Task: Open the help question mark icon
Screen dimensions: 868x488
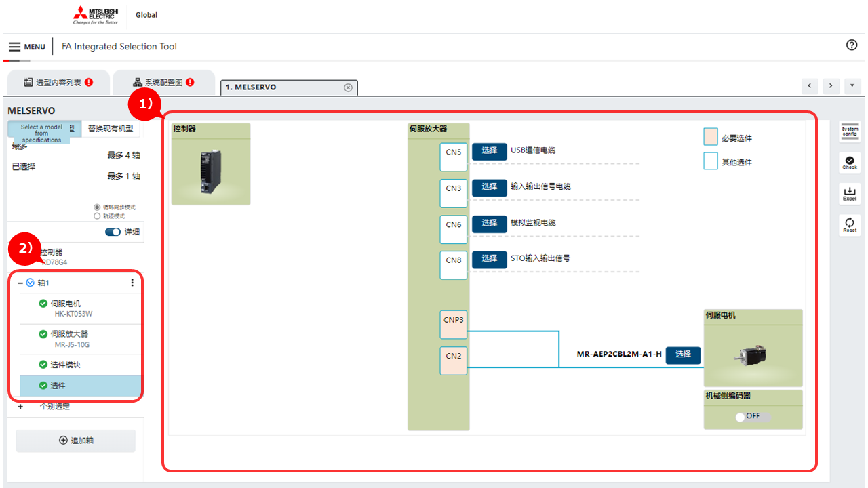Action: coord(852,45)
